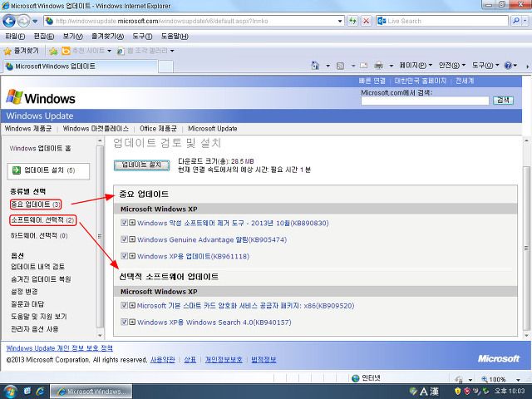The width and height of the screenshot is (532, 399).
Task: Open the 보기(V) menu
Action: point(72,37)
